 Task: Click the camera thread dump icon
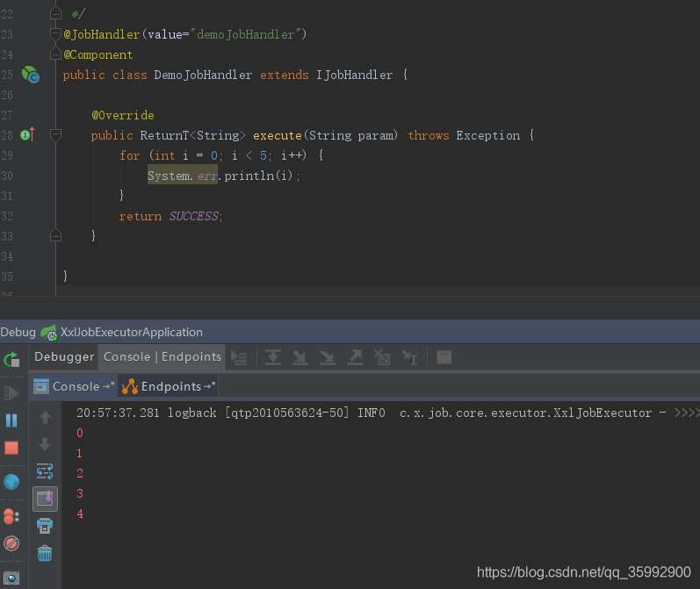coord(11,578)
